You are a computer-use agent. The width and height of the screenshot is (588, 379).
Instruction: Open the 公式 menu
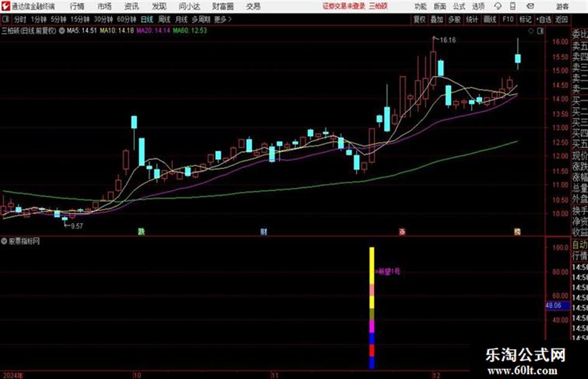pos(459,6)
